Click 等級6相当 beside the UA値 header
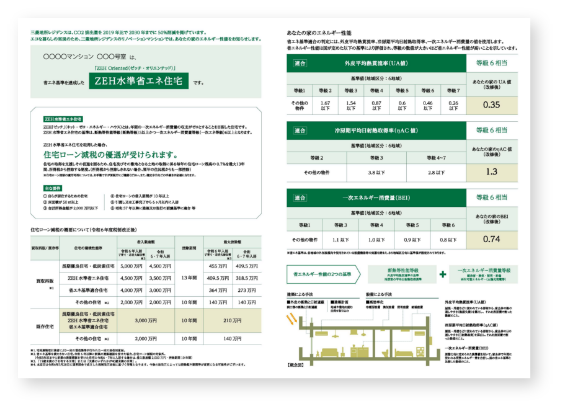 pyautogui.click(x=492, y=63)
